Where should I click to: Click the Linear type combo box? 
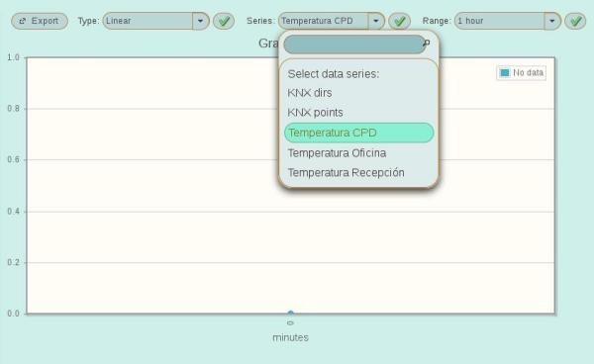148,21
